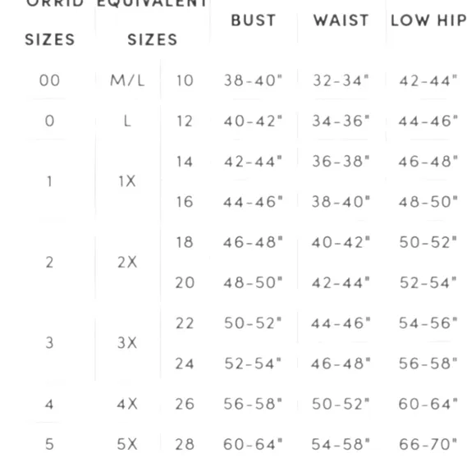Click the low hip value 46-48"
The width and height of the screenshot is (476, 476).
pyautogui.click(x=428, y=161)
